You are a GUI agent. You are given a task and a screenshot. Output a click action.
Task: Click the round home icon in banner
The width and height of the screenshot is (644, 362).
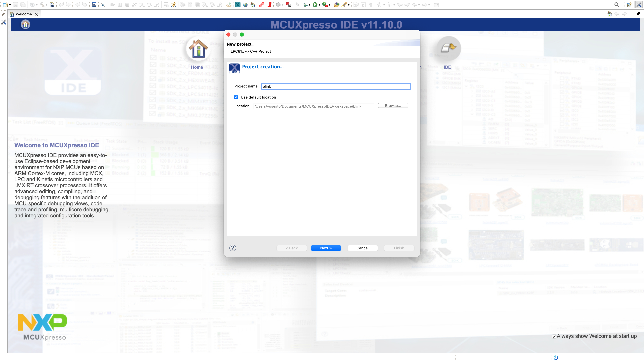25,24
